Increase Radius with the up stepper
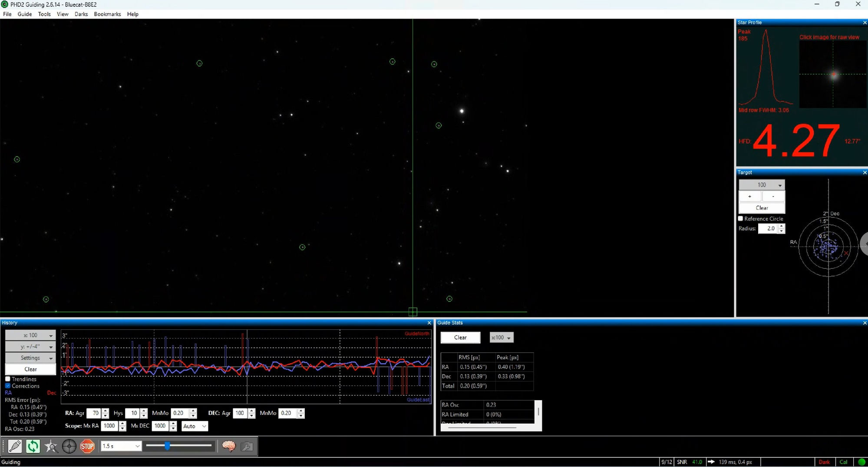The height and width of the screenshot is (467, 868). (782, 226)
